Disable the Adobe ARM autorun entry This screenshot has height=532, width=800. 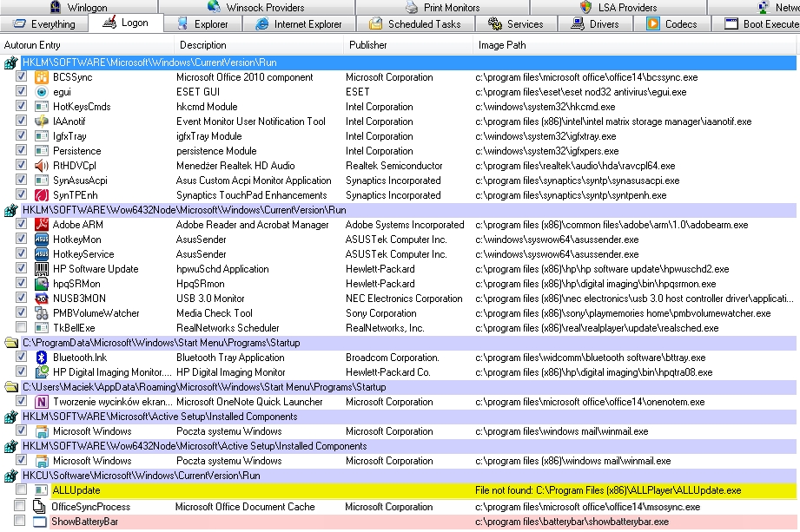[x=21, y=224]
